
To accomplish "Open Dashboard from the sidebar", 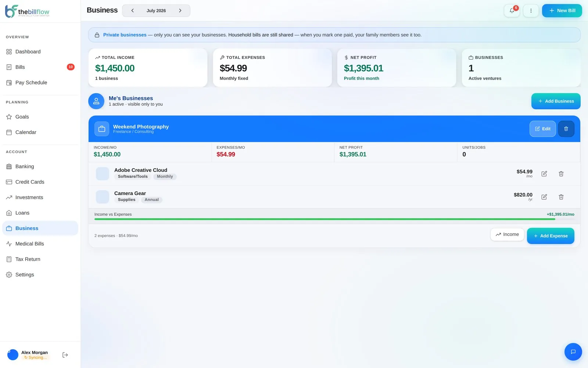I will coord(40,52).
